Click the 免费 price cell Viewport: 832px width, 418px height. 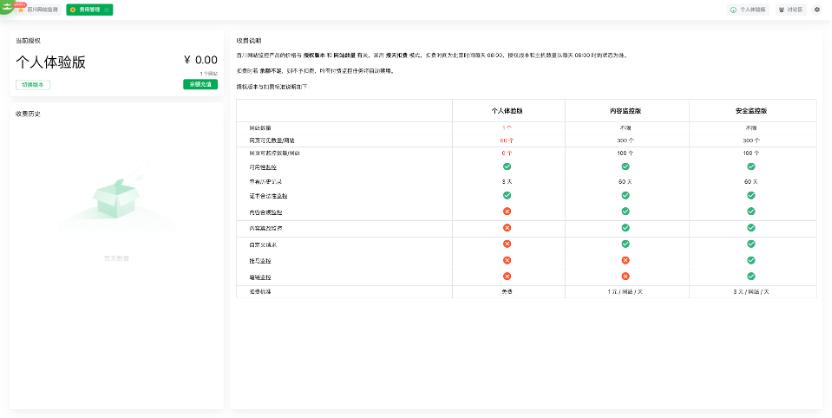point(507,292)
